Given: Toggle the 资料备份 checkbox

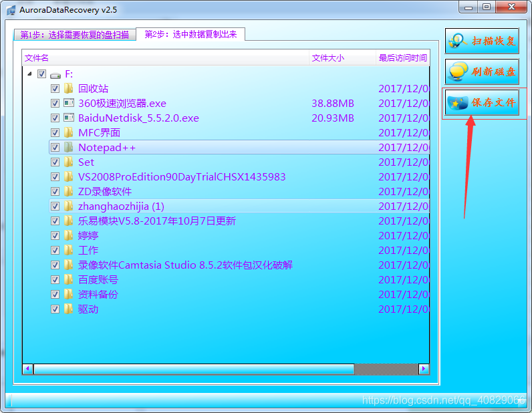Looking at the screenshot, I should 55,294.
